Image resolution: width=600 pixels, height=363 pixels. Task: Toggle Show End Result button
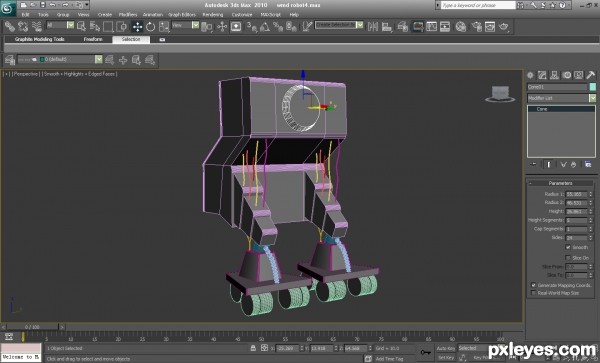549,164
